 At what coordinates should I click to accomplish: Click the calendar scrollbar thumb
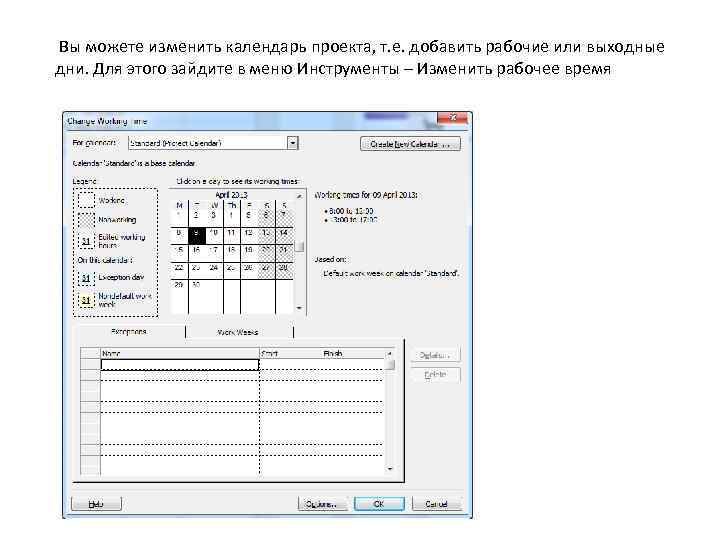tap(299, 247)
